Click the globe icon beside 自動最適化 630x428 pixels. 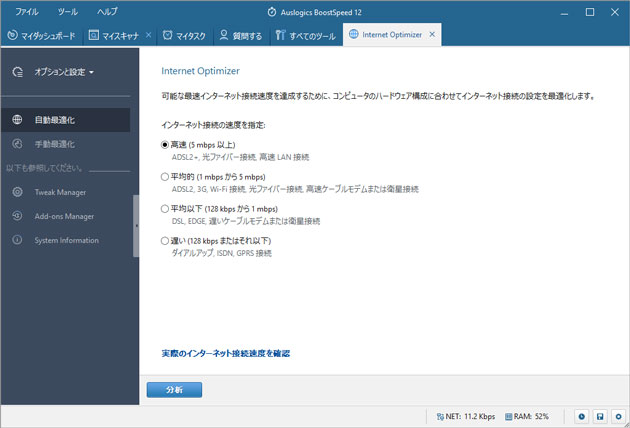pyautogui.click(x=18, y=120)
